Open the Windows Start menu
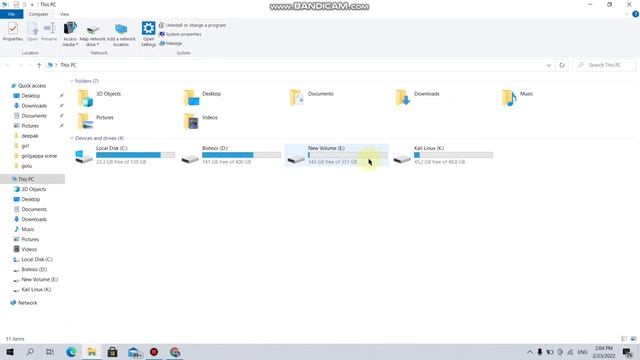The image size is (640, 360). 10,352
